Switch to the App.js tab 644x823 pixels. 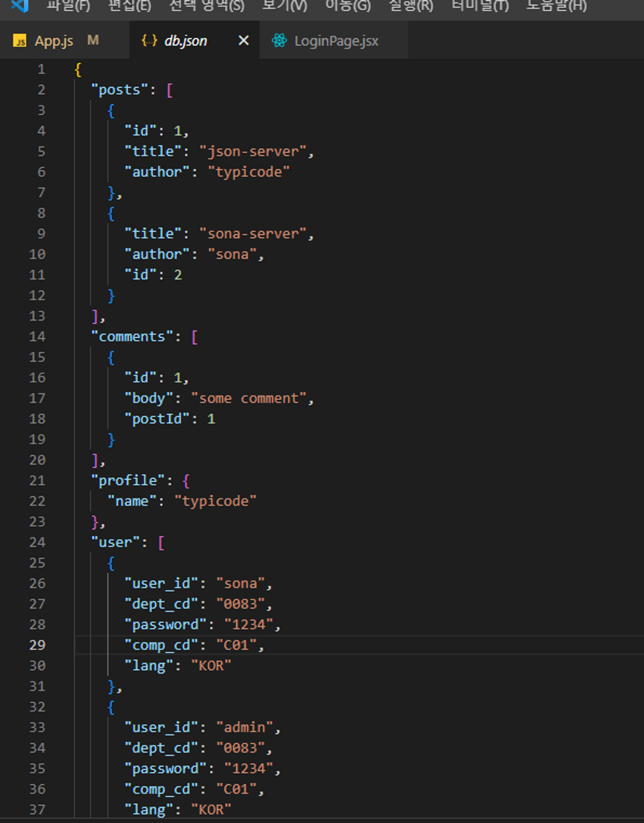(54, 41)
